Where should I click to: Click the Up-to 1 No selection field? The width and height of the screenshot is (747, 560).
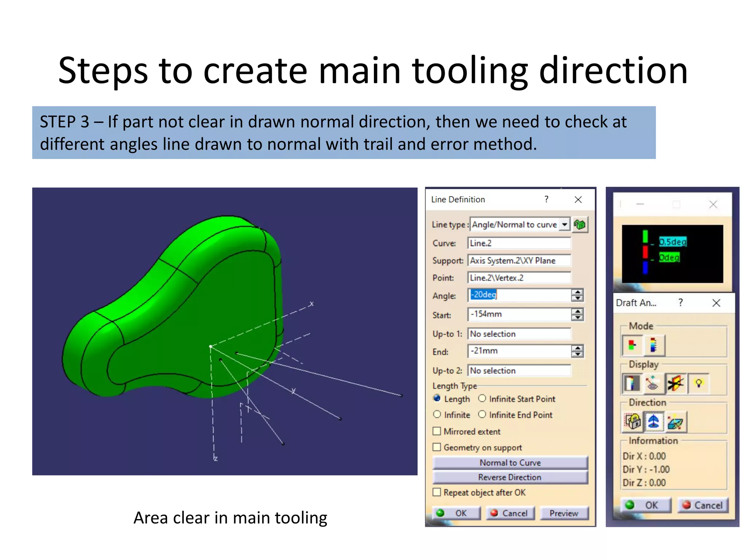519,334
